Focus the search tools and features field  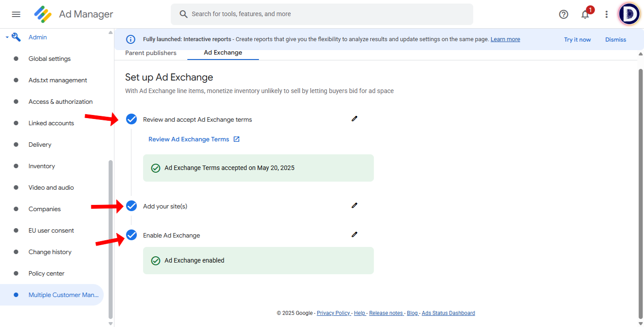(x=322, y=14)
